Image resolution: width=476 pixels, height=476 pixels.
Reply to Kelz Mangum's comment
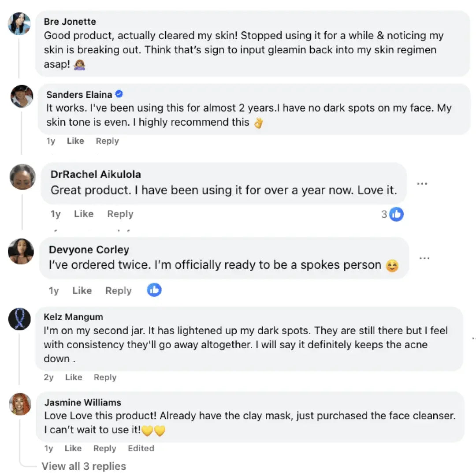pos(105,377)
